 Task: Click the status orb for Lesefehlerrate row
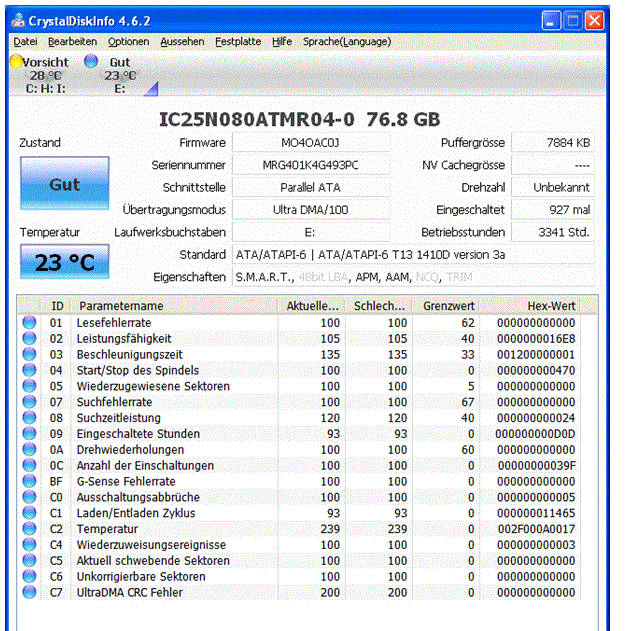tap(29, 323)
